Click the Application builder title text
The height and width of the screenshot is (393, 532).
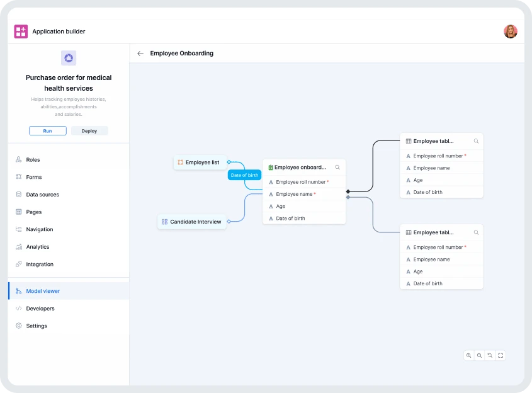[x=59, y=31]
